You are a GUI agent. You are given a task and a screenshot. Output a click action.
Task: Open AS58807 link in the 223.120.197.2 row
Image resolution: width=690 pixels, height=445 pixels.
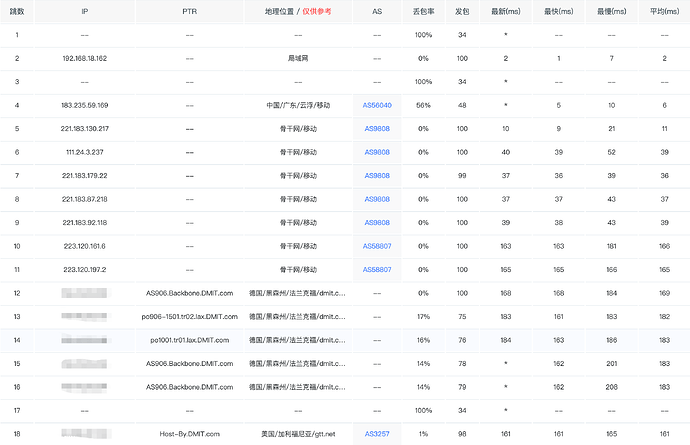tap(377, 269)
